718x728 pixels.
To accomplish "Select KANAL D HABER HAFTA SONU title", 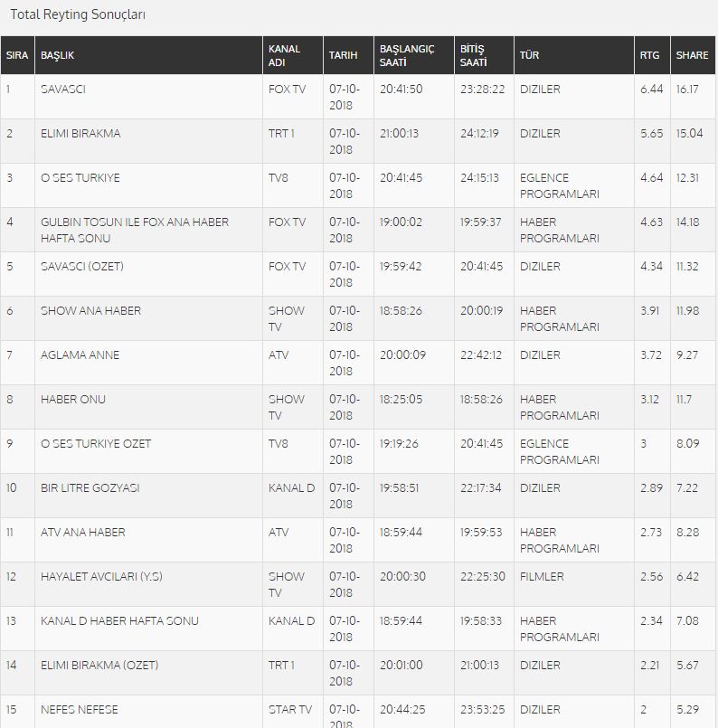I will (x=119, y=621).
